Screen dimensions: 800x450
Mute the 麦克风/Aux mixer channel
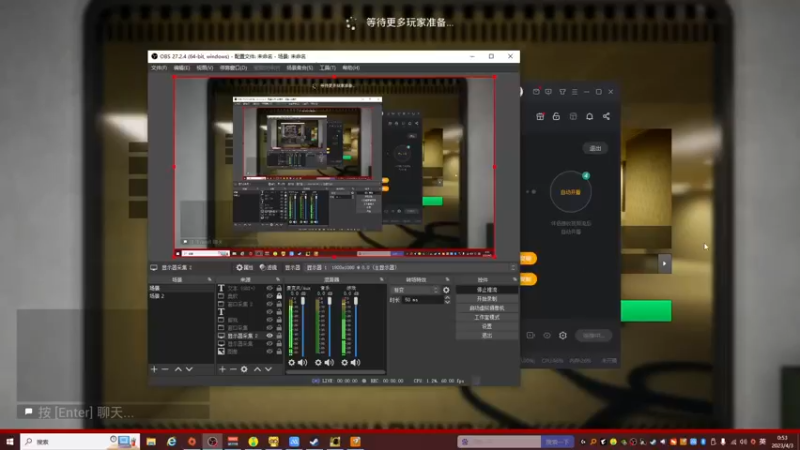(x=303, y=362)
